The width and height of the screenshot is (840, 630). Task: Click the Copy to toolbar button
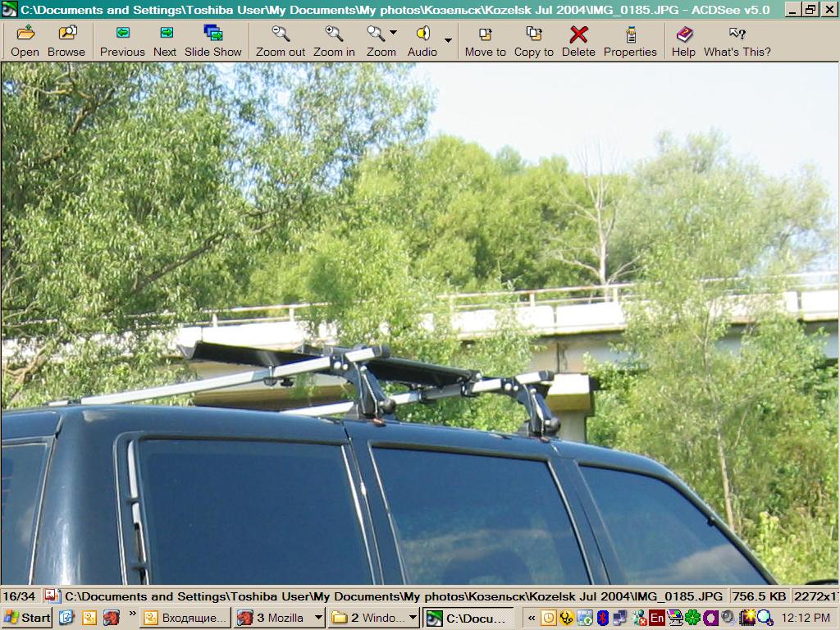point(534,41)
